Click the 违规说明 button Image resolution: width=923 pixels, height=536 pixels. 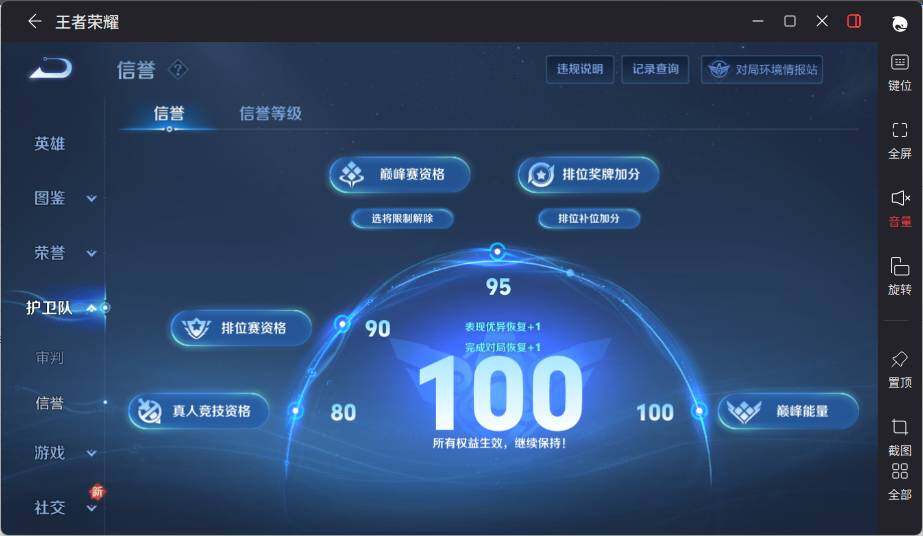point(580,69)
